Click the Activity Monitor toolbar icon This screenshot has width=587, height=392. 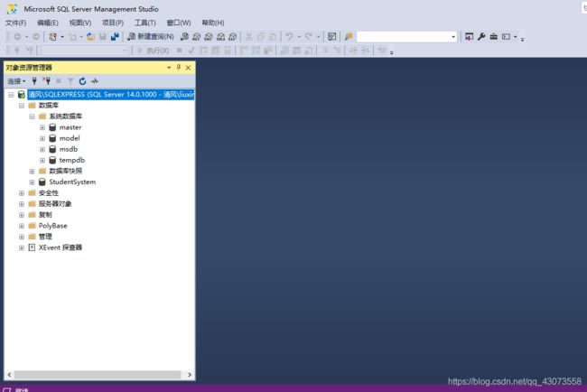pos(331,37)
